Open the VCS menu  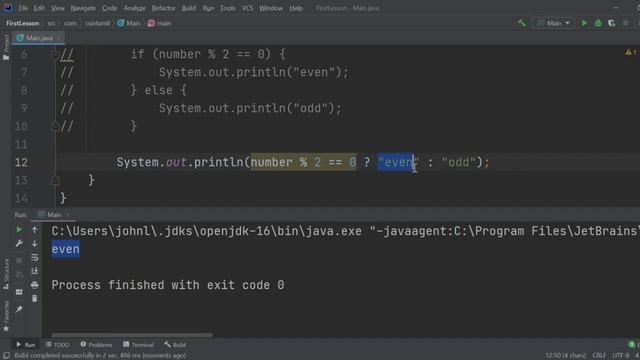(x=247, y=8)
